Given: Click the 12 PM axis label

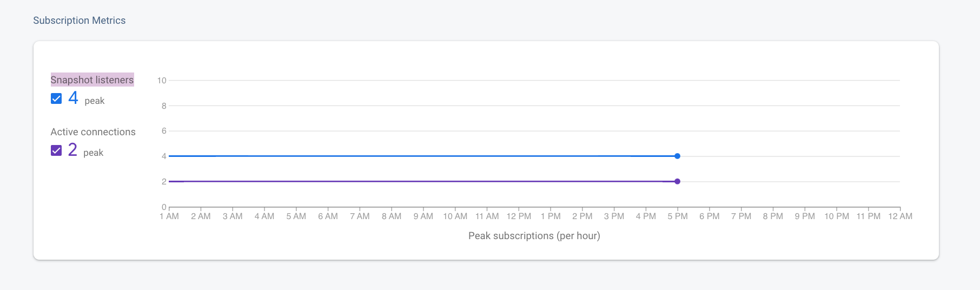Looking at the screenshot, I should coord(519,216).
